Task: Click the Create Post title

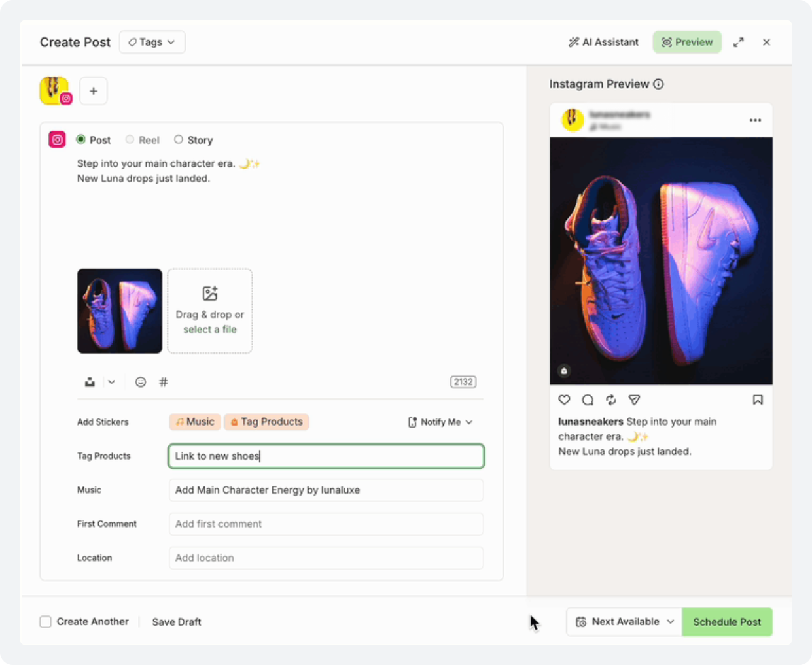Action: [x=75, y=42]
